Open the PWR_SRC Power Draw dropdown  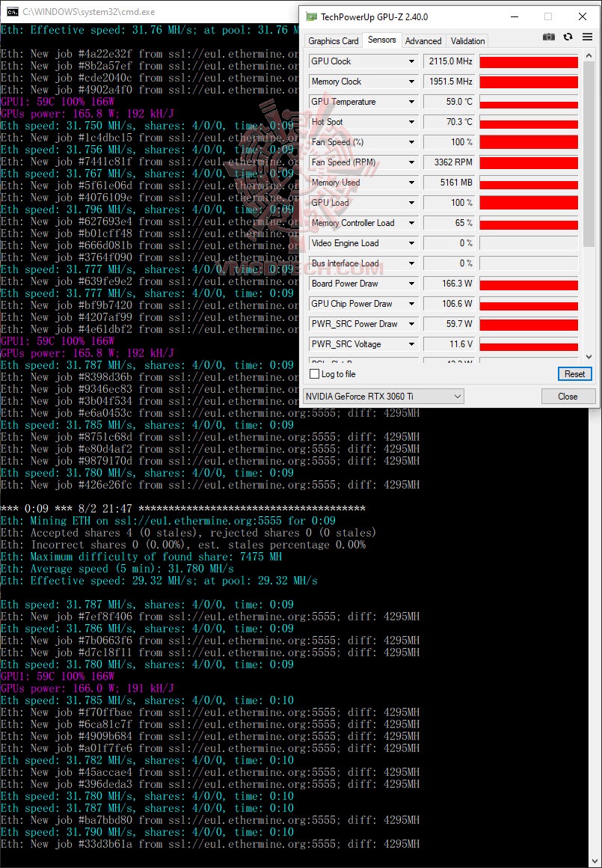[x=411, y=324]
